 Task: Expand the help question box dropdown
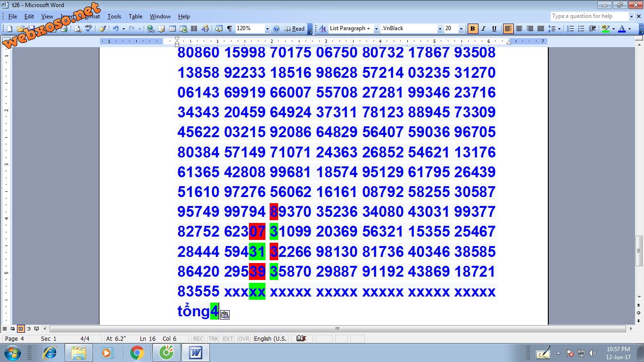(632, 16)
